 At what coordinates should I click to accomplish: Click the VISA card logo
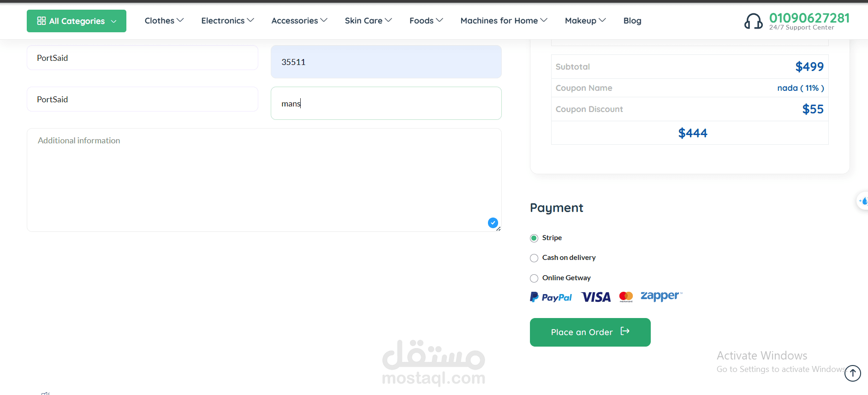click(x=596, y=297)
